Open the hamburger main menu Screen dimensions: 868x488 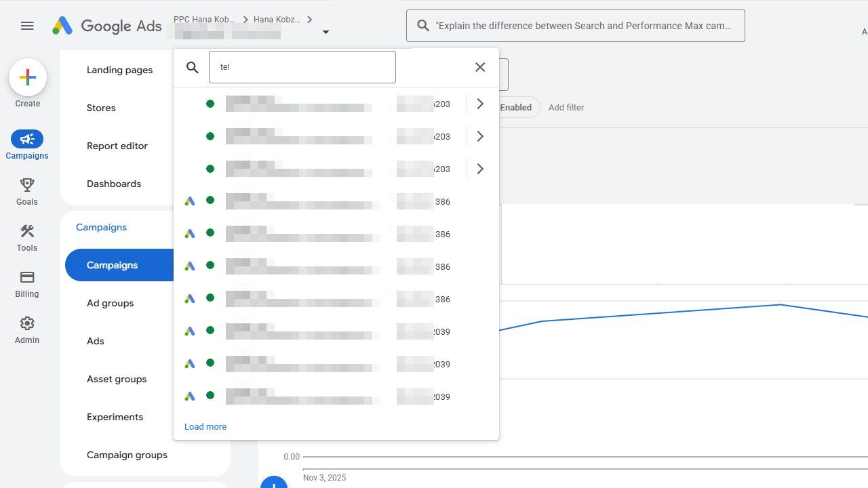pos(27,26)
